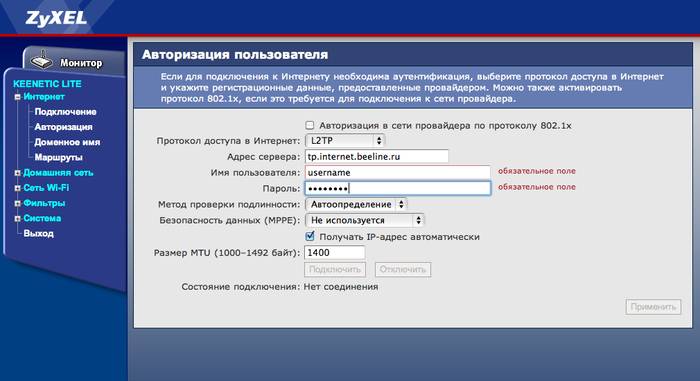Click the KEENETIC LITE heading
This screenshot has height=381, width=700.
(47, 84)
